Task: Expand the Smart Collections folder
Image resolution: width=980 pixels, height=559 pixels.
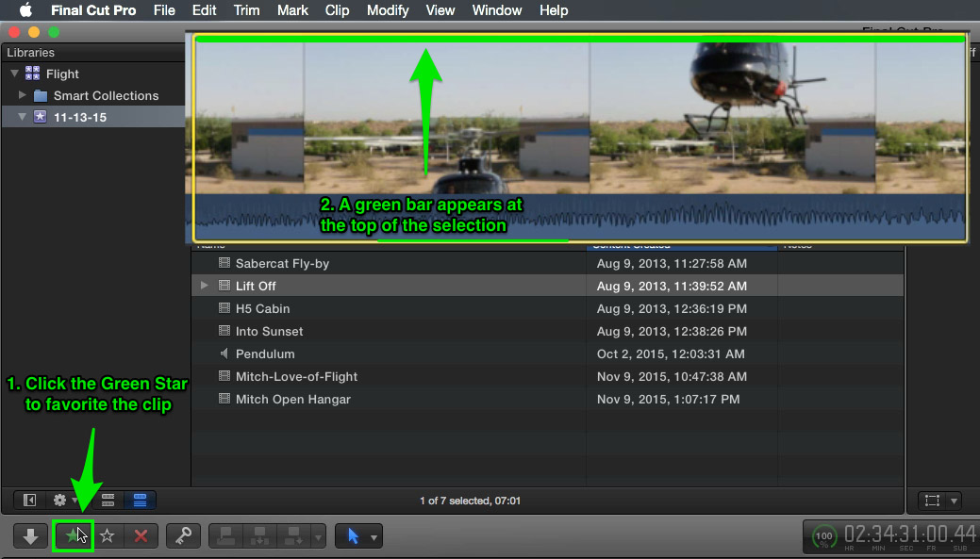Action: (x=23, y=95)
